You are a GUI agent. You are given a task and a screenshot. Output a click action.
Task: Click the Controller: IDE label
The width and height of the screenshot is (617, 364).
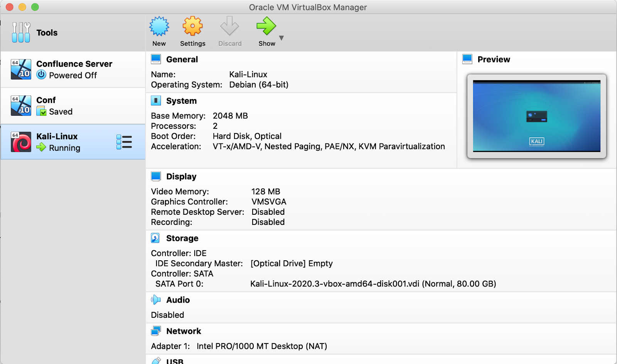[x=179, y=253]
